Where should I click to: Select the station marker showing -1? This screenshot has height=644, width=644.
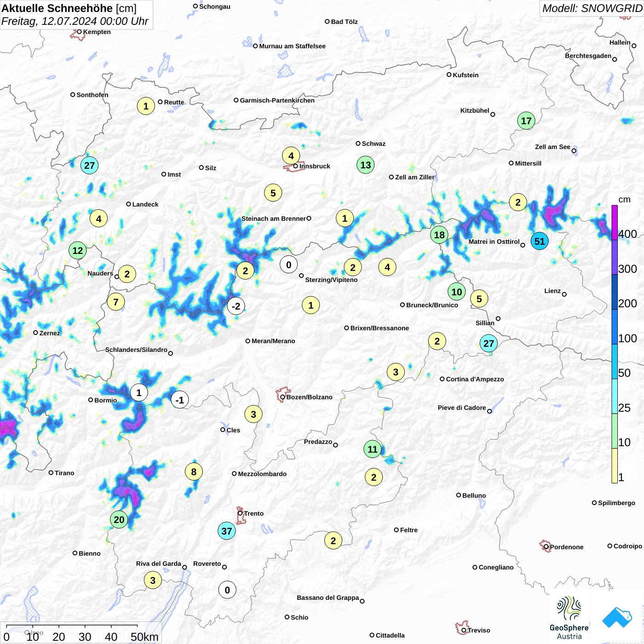180,400
